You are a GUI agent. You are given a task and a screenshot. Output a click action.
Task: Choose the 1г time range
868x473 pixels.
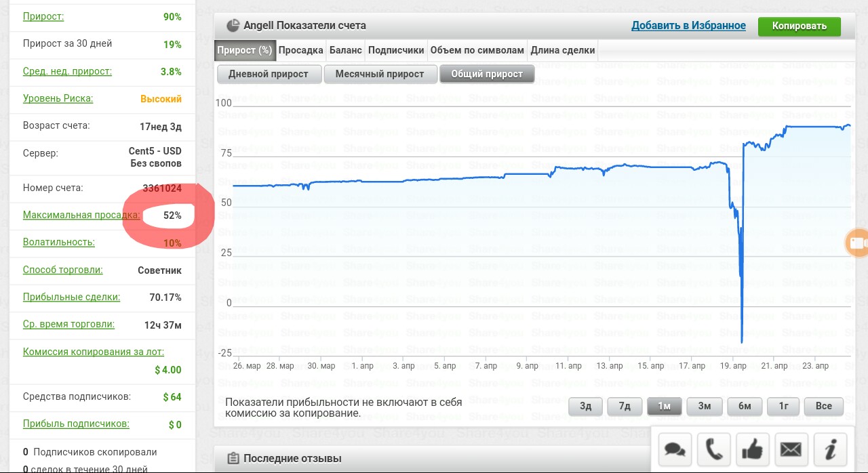pyautogui.click(x=783, y=406)
